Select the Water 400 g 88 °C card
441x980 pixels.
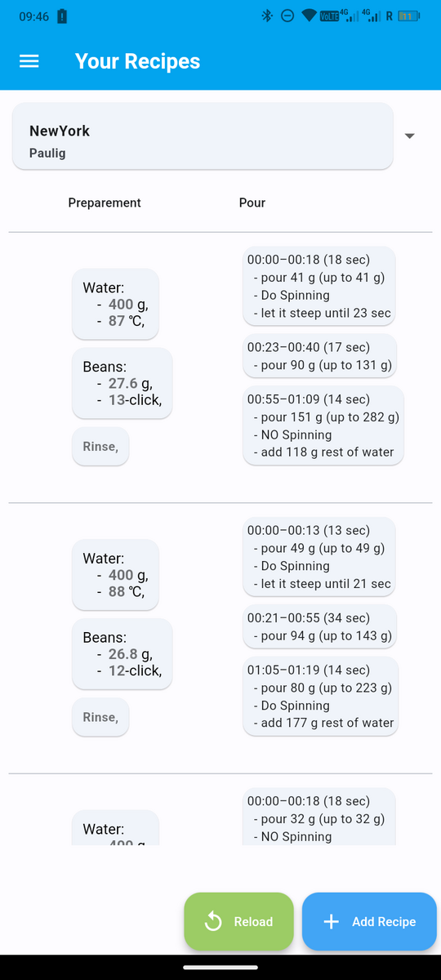click(x=115, y=575)
